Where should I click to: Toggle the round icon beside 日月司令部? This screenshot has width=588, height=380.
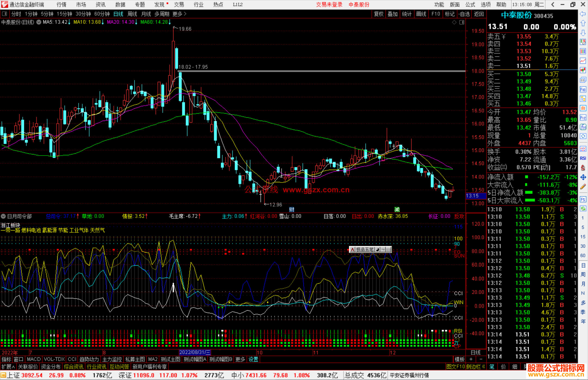tap(3, 216)
